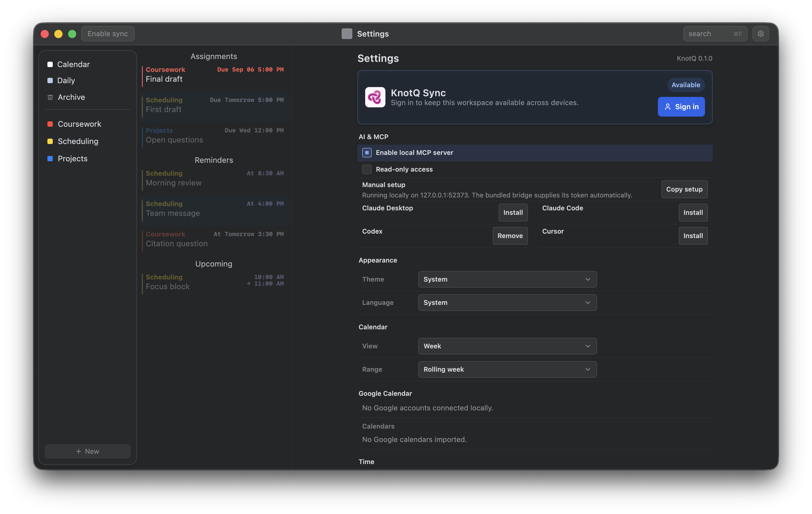Click the gray Settings title icon
Image resolution: width=812 pixels, height=514 pixels.
(347, 34)
